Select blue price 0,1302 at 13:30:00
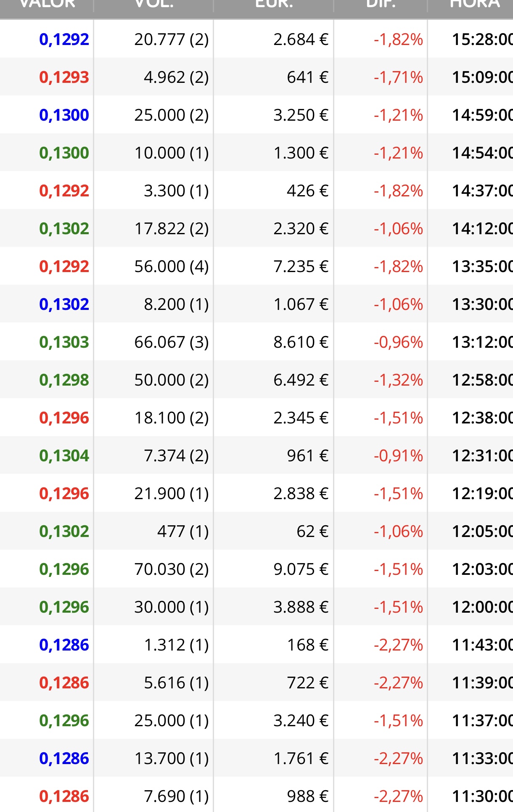The width and height of the screenshot is (513, 812). pyautogui.click(x=64, y=304)
